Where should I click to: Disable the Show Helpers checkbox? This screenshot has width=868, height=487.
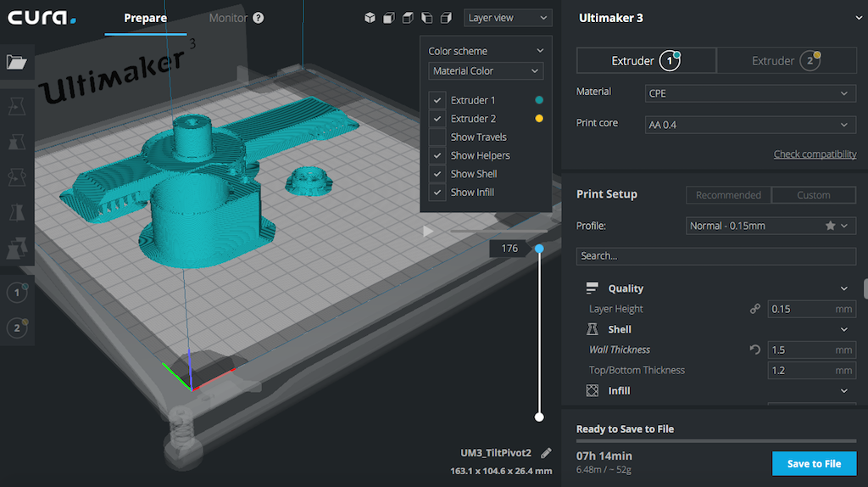(437, 155)
